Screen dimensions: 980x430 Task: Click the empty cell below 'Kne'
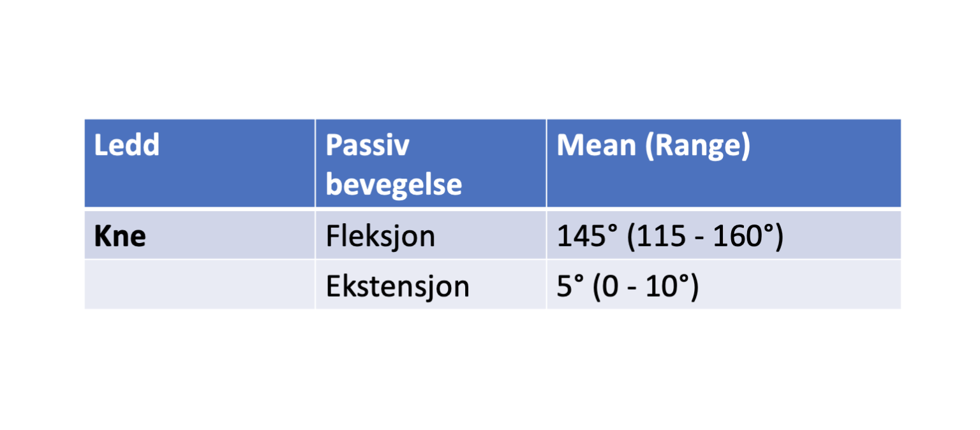point(200,285)
